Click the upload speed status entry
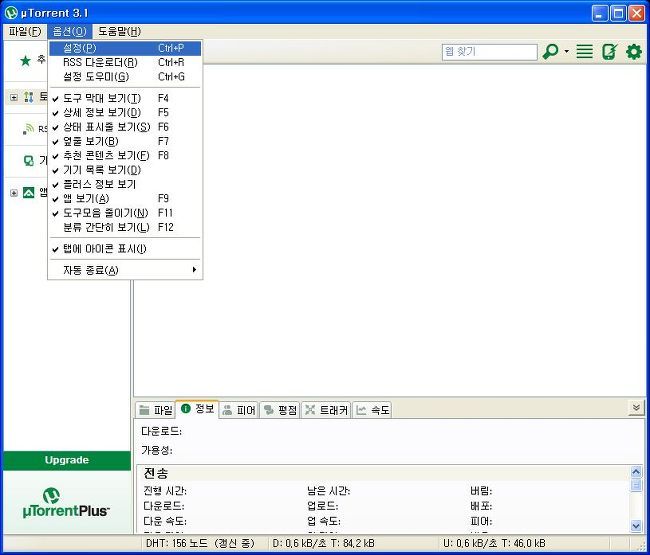This screenshot has height=555, width=650. 494,543
